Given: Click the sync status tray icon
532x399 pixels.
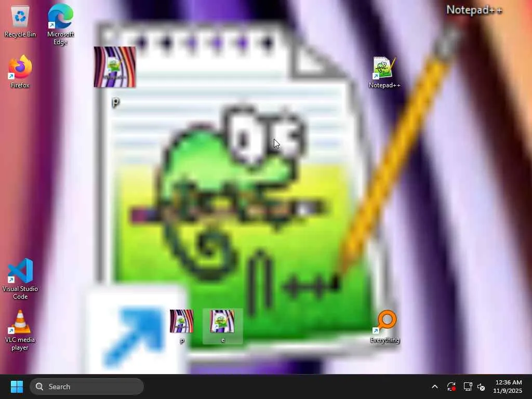Looking at the screenshot, I should click(x=451, y=387).
